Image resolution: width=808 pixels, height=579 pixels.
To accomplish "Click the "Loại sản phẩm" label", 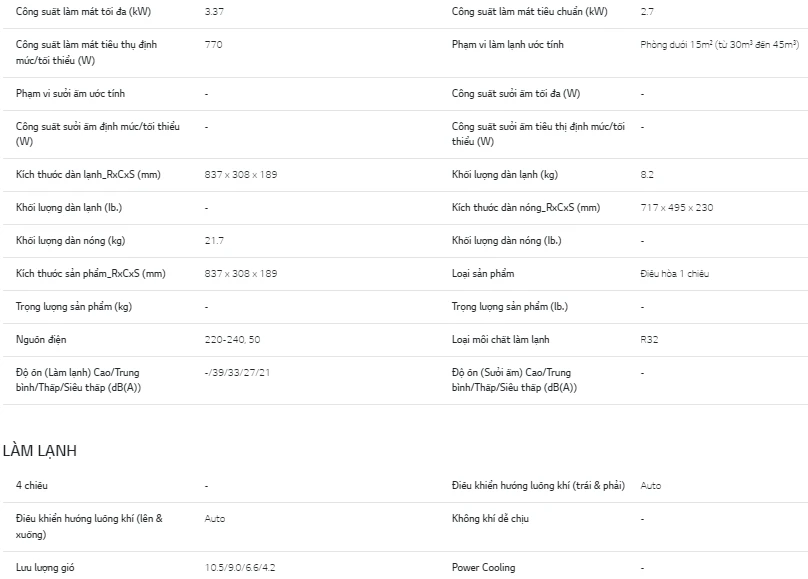I will click(x=483, y=274).
